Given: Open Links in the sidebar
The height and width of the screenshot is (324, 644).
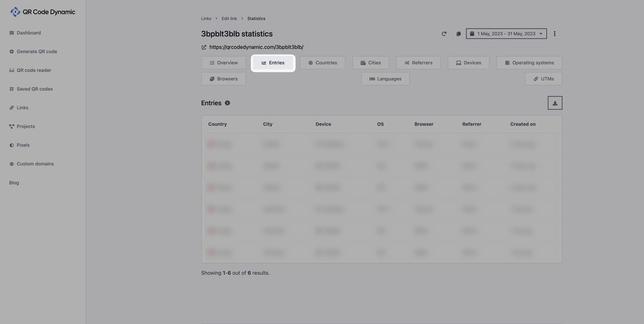Looking at the screenshot, I should click(x=19, y=108).
